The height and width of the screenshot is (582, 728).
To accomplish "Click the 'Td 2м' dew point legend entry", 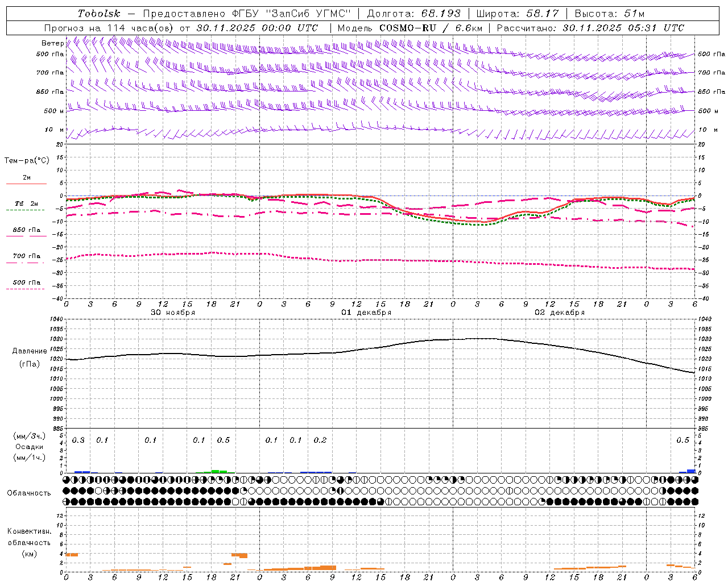I will [x=26, y=203].
